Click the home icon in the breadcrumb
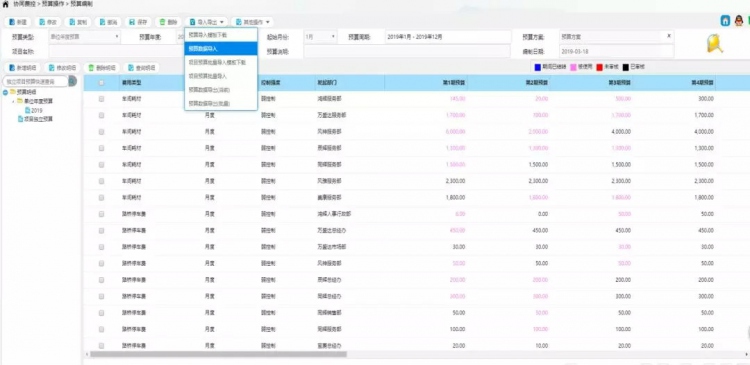This screenshot has width=750, height=365. tap(6, 4)
